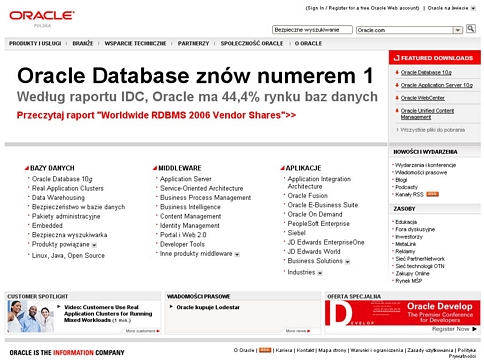484x360 pixels.
Task: Open the Middleware section heading
Action: (x=180, y=168)
